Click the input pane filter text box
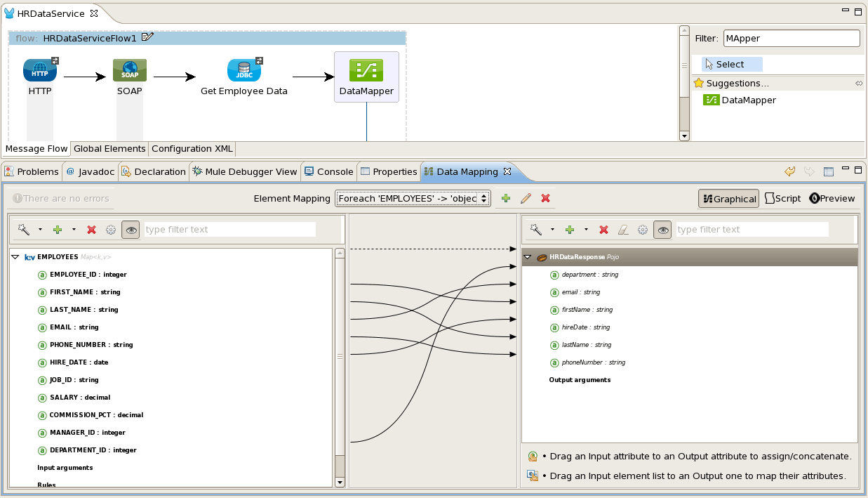 [230, 230]
